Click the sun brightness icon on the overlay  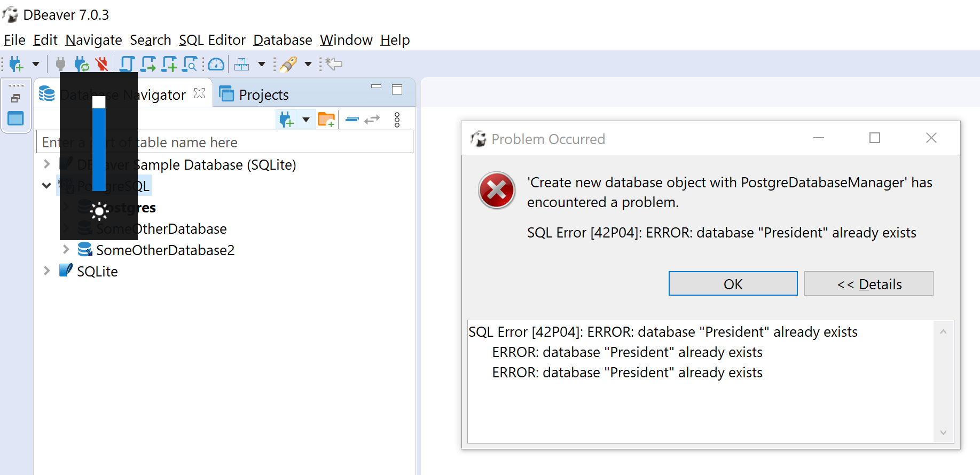99,212
